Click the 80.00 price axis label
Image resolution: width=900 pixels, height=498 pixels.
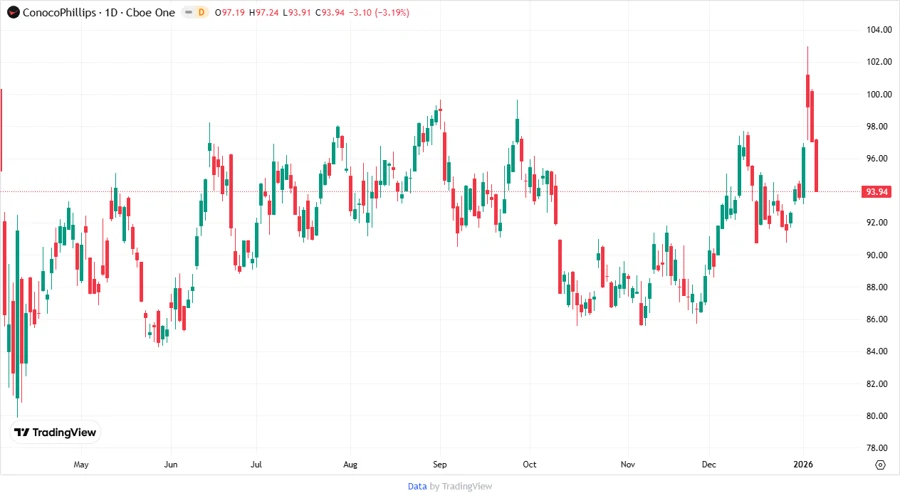pyautogui.click(x=879, y=416)
